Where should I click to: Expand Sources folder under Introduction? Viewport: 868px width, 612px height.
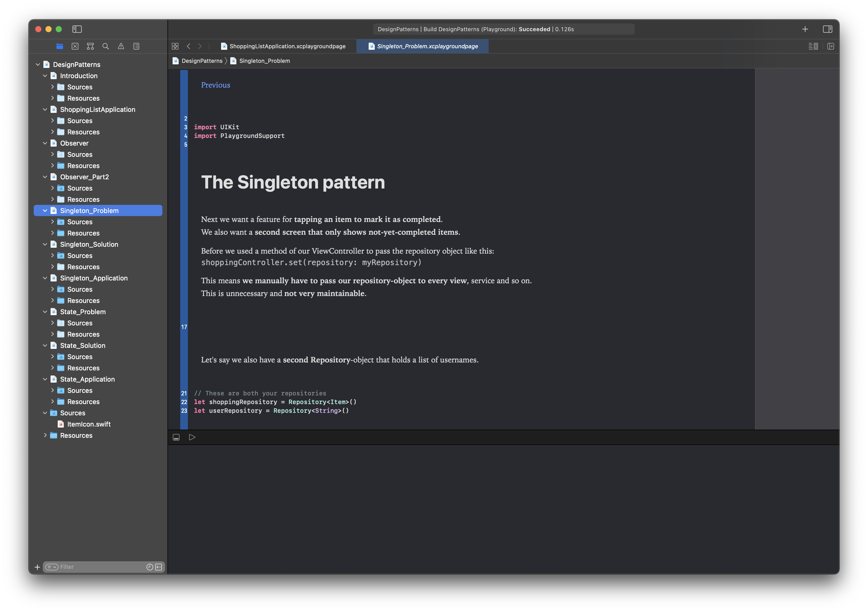click(53, 87)
